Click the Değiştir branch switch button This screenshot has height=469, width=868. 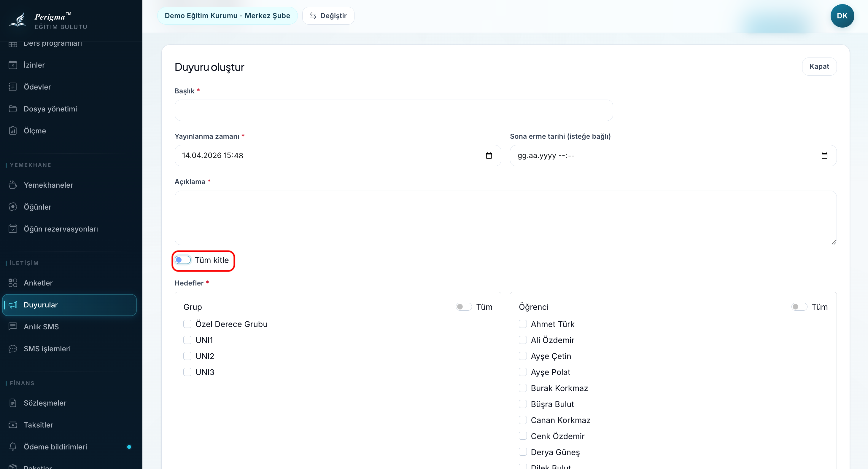pyautogui.click(x=328, y=16)
